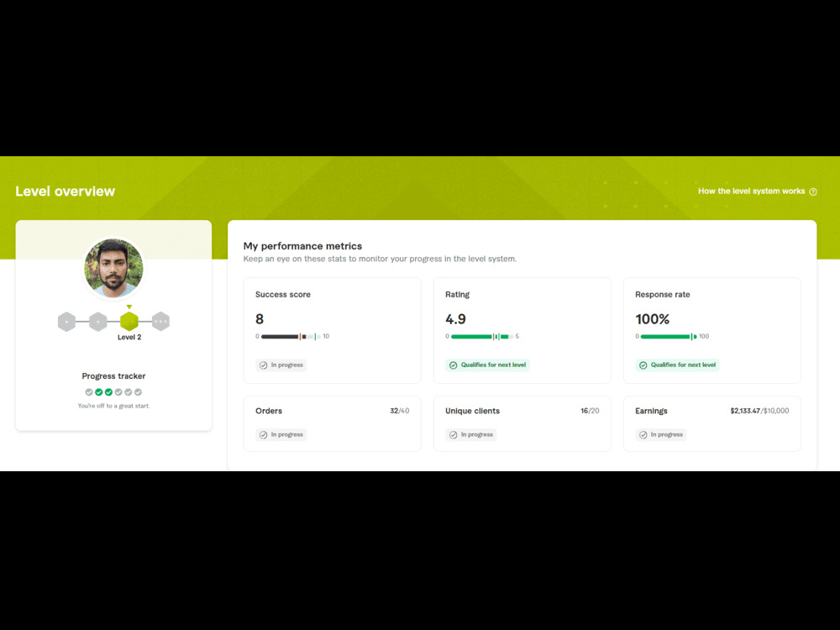Click the 100% response rate value
The width and height of the screenshot is (840, 630).
[x=652, y=319]
